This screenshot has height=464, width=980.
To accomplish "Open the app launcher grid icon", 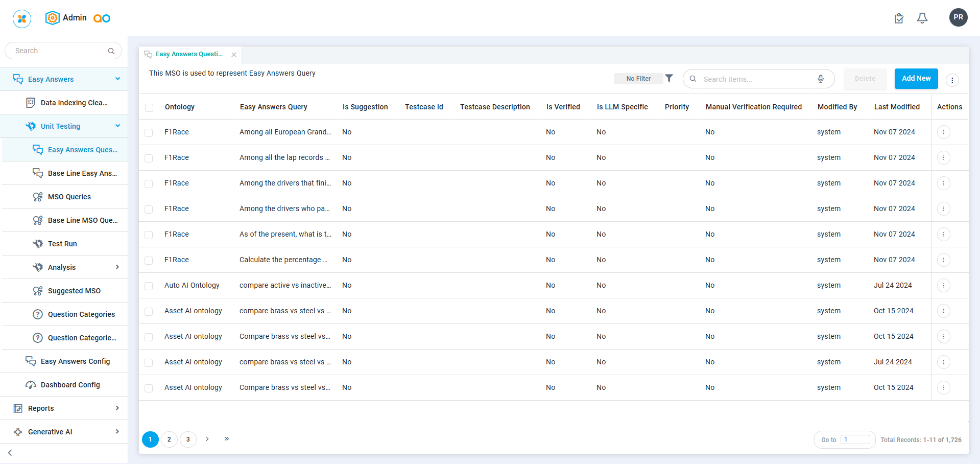I will point(22,19).
